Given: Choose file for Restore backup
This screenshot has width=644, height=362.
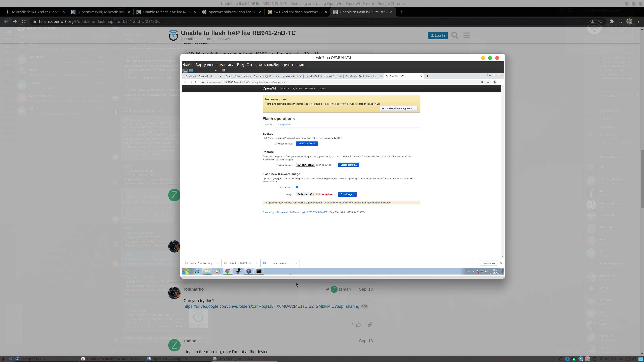Looking at the screenshot, I should pos(305,165).
